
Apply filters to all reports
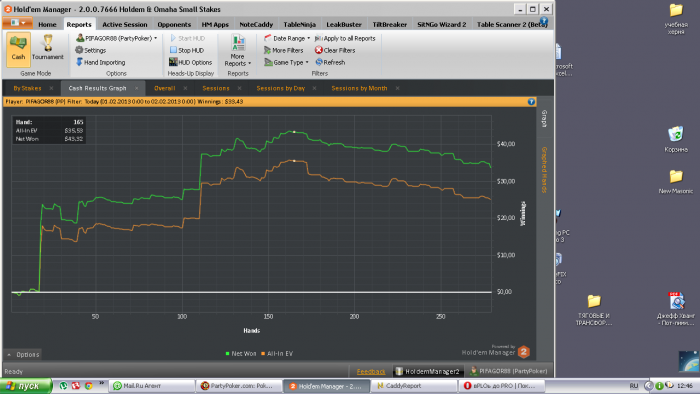click(345, 38)
